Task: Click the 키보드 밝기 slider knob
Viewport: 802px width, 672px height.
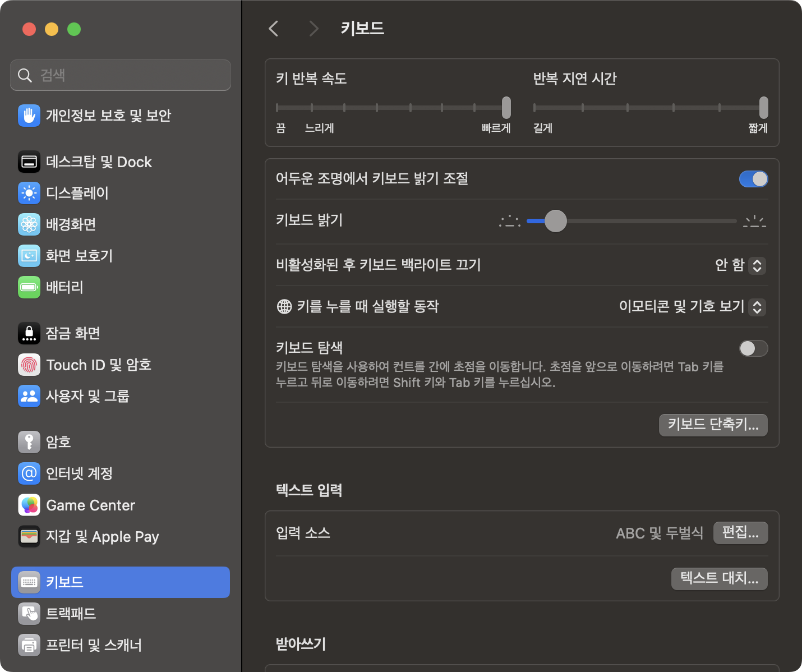Action: tap(556, 221)
